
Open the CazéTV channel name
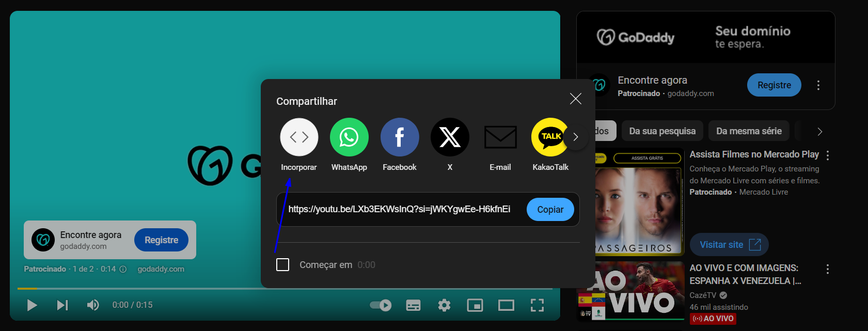(703, 295)
